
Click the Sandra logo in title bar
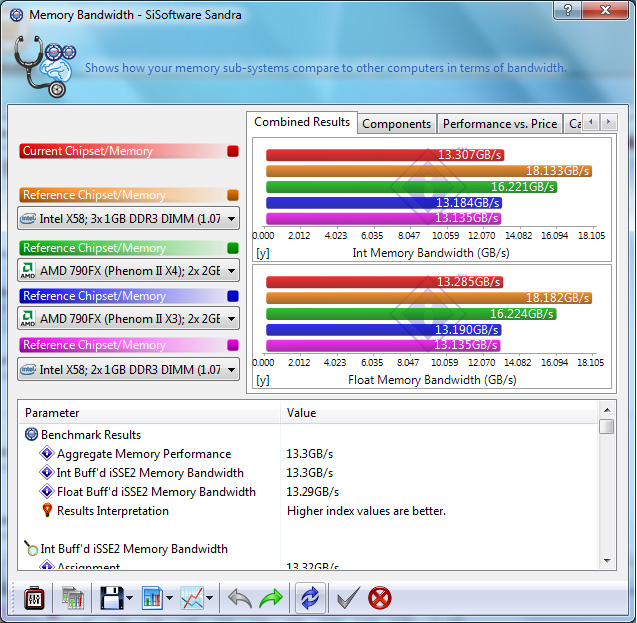pyautogui.click(x=16, y=15)
